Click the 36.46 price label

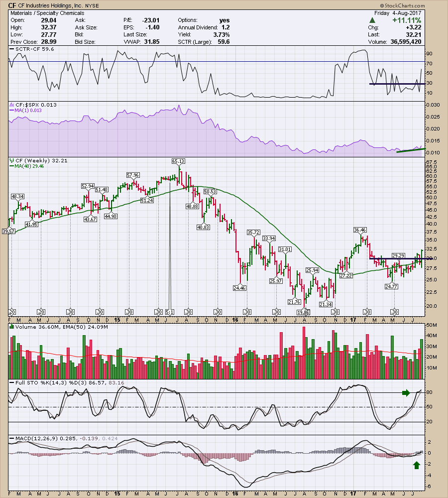click(360, 230)
